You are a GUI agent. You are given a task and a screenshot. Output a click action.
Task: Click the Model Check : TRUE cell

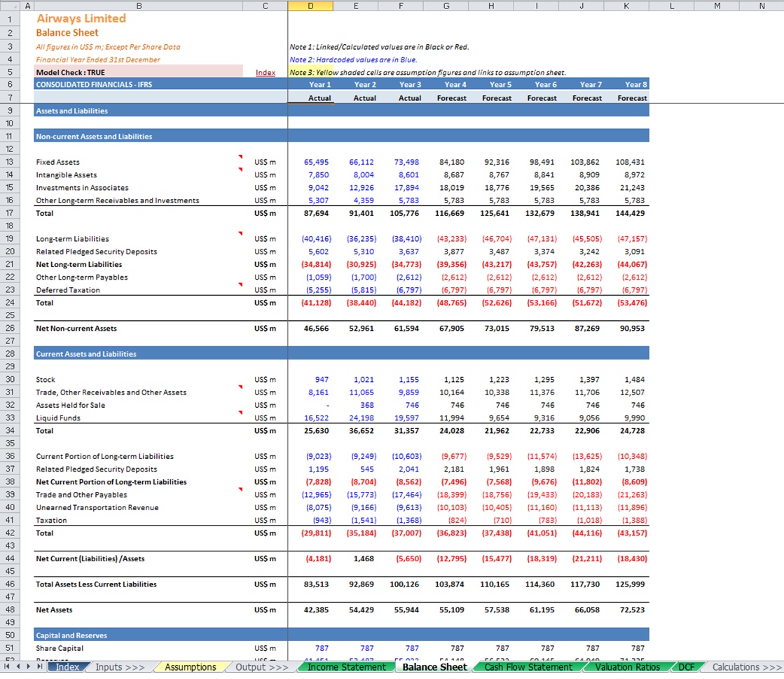[139, 72]
